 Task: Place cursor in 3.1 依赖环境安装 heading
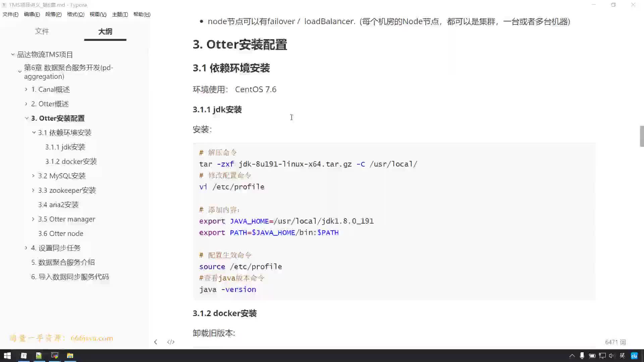coord(231,68)
